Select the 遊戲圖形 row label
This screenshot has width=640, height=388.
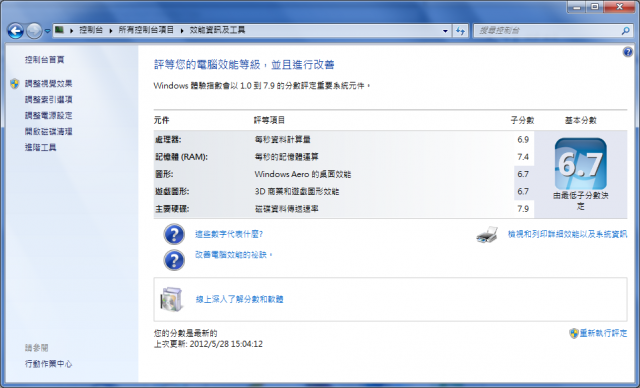[x=172, y=192]
